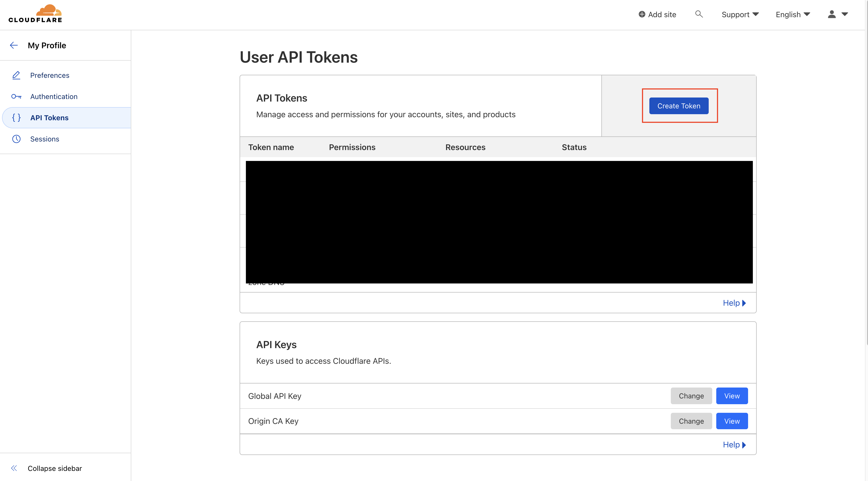Click the Collapse sidebar label
Viewport: 868px width, 481px height.
click(55, 468)
